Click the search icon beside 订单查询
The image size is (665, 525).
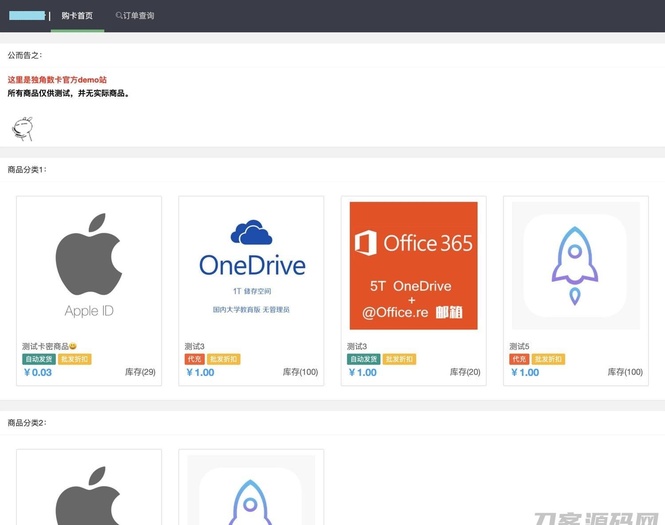[119, 16]
